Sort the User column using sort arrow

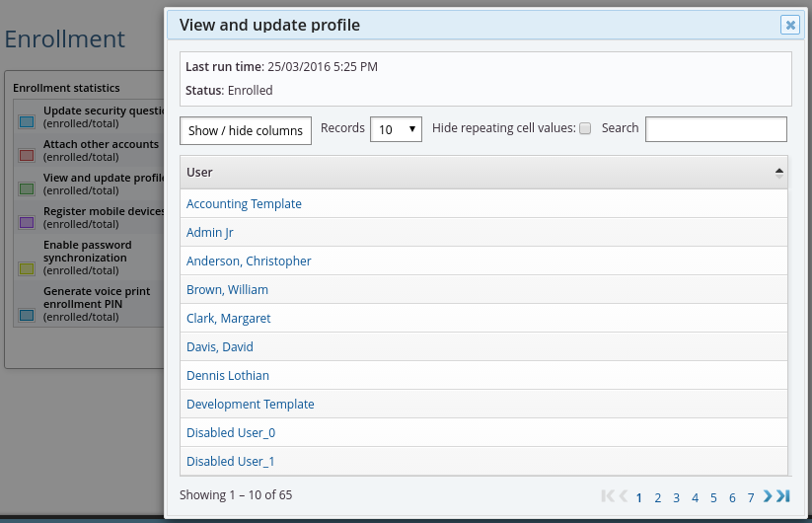click(779, 172)
